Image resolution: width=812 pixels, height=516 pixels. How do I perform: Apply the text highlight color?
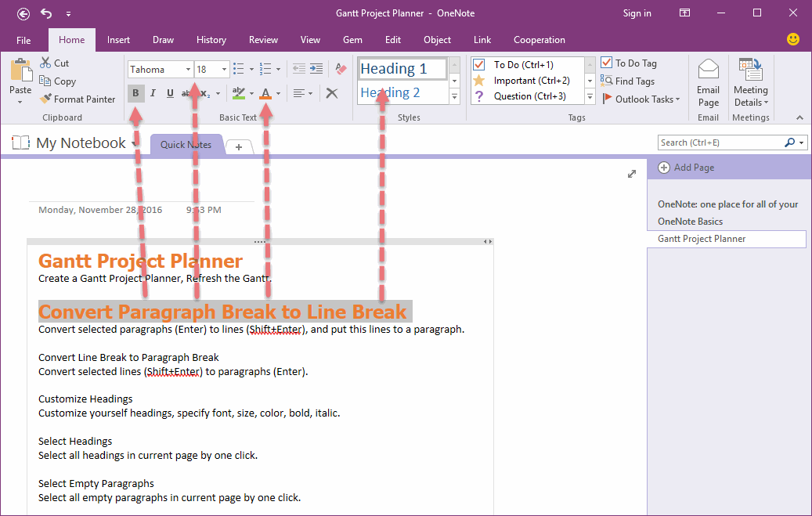(239, 93)
